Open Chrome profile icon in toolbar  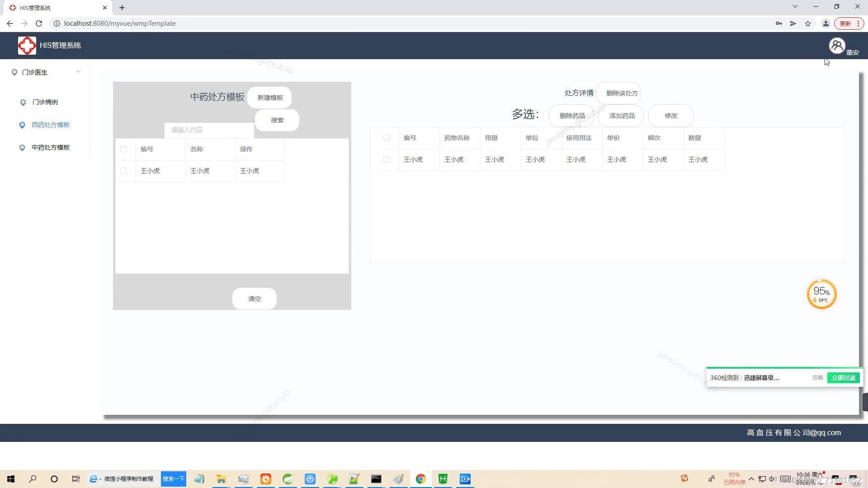[x=826, y=23]
